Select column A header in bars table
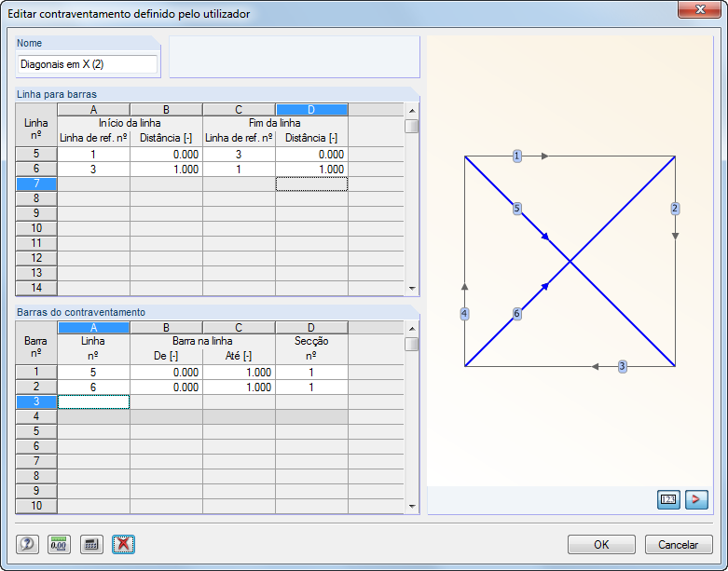 coord(93,328)
